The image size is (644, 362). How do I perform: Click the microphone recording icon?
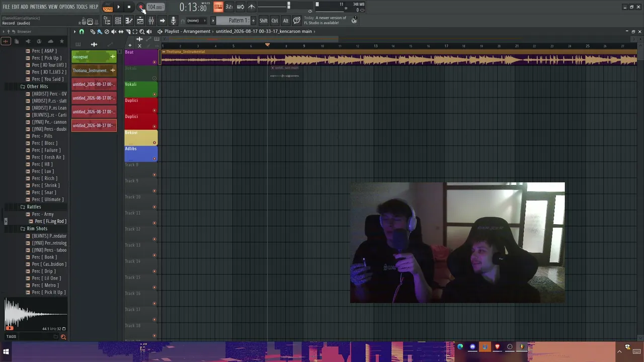coord(173,21)
